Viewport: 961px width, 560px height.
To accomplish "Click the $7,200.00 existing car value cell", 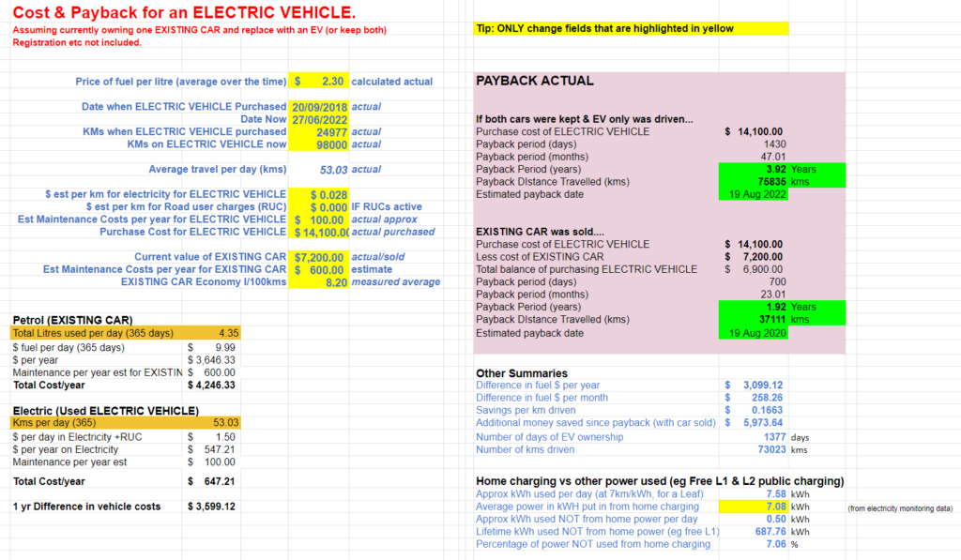I will tap(319, 257).
